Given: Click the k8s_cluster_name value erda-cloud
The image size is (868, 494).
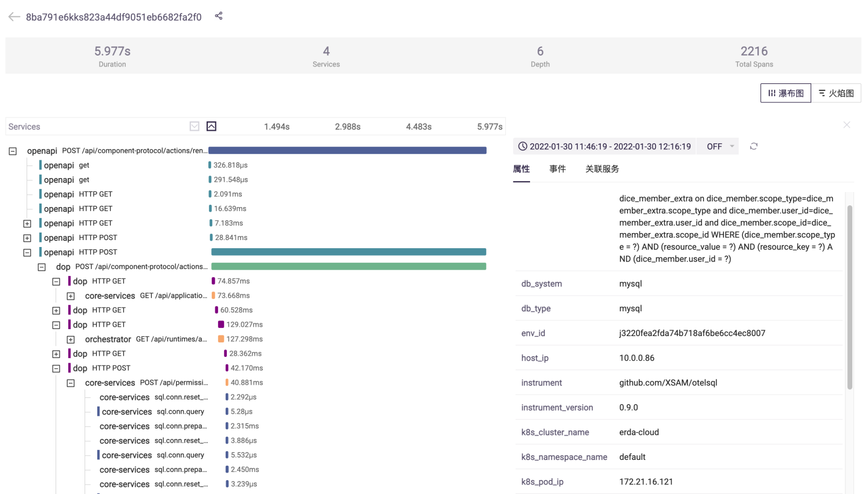Looking at the screenshot, I should coord(639,432).
